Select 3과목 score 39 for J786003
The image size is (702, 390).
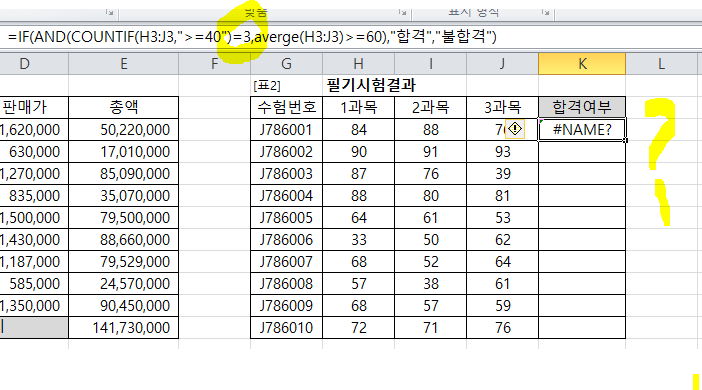pyautogui.click(x=502, y=173)
